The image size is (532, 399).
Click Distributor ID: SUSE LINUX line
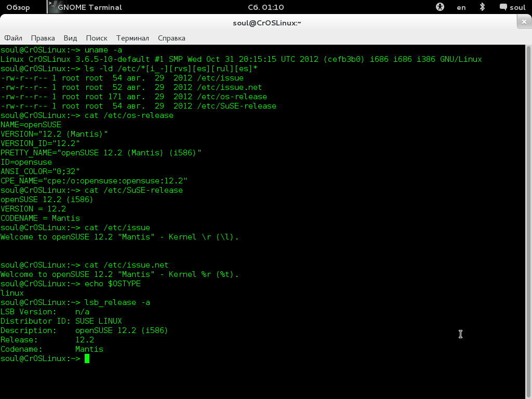coord(61,321)
